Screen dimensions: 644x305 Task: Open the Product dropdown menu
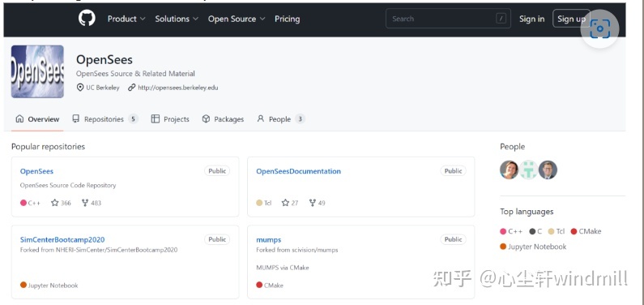tap(126, 19)
